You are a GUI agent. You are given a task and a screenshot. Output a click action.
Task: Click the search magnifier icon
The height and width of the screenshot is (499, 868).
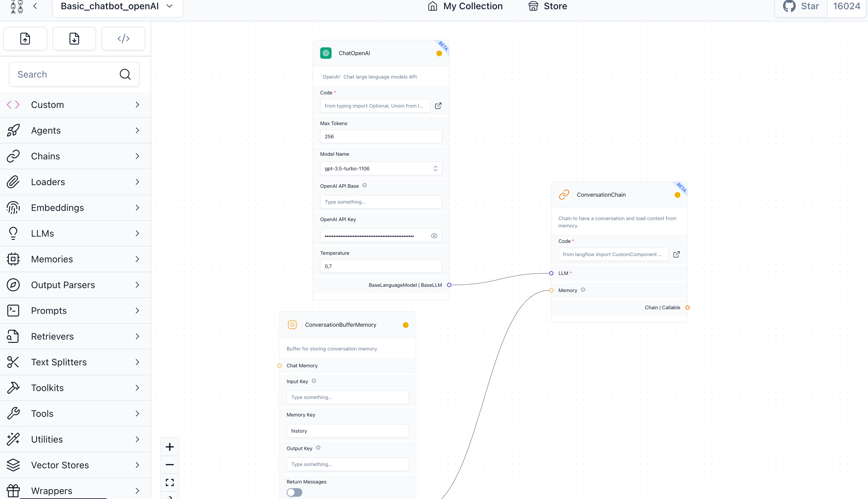(x=125, y=74)
